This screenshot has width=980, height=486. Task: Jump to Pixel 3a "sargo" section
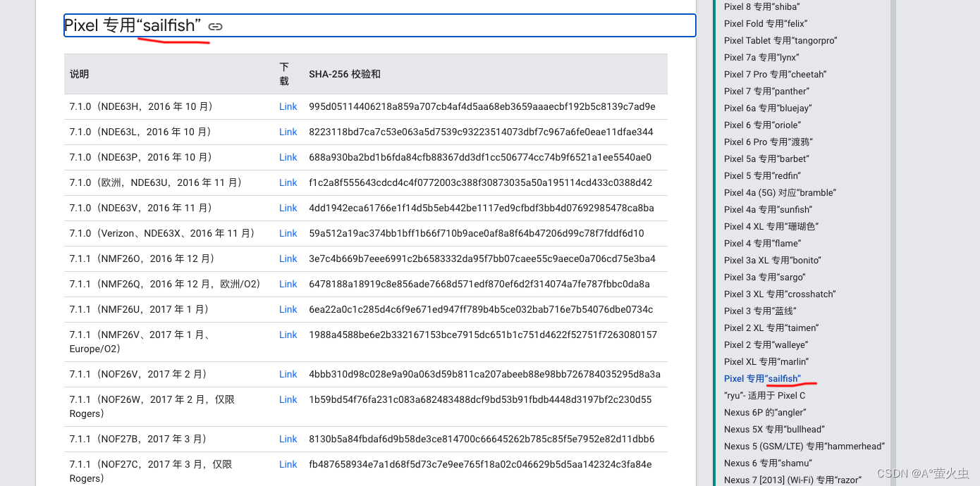click(x=764, y=277)
